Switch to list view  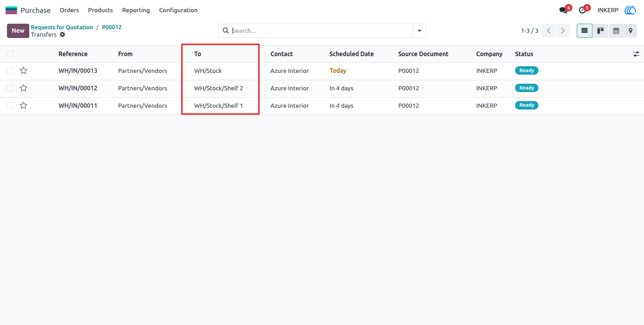point(584,31)
